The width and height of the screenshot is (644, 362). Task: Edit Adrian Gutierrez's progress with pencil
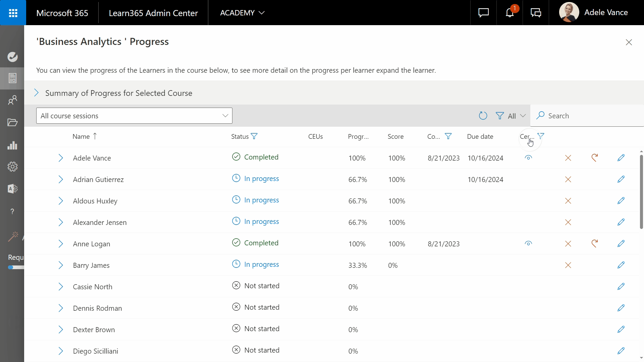point(621,179)
